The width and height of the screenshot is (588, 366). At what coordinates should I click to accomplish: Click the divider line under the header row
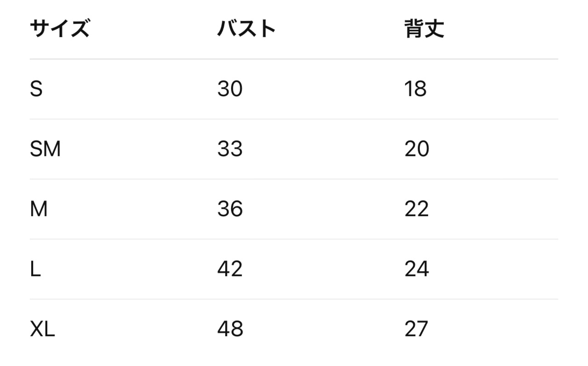click(x=294, y=59)
